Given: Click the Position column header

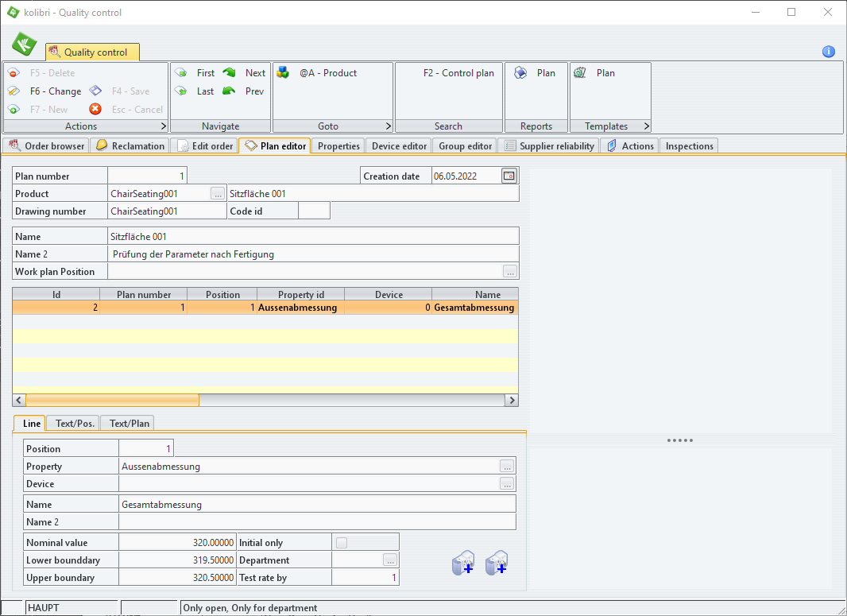Looking at the screenshot, I should [222, 295].
